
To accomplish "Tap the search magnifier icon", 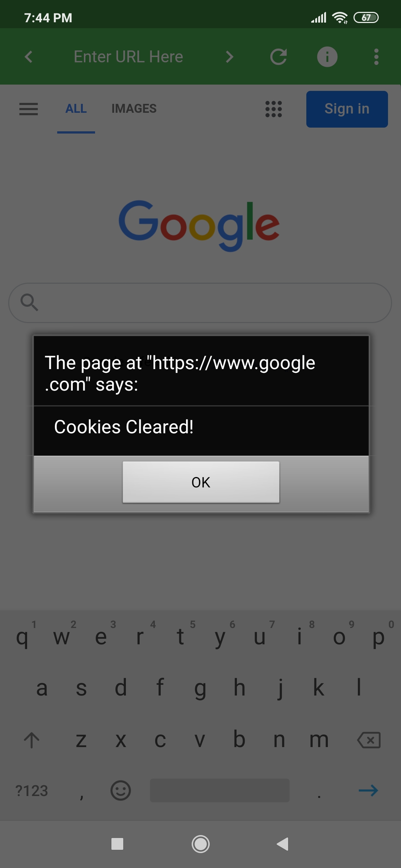I will click(29, 302).
